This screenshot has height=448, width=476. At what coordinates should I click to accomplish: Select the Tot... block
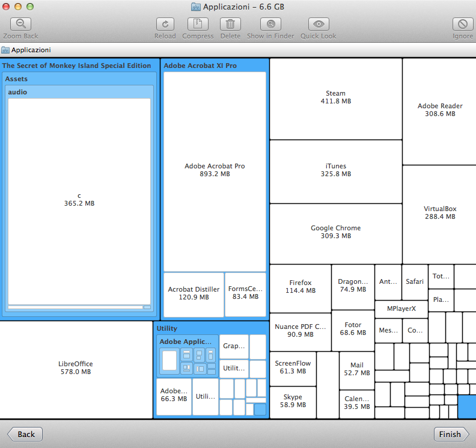tap(441, 277)
